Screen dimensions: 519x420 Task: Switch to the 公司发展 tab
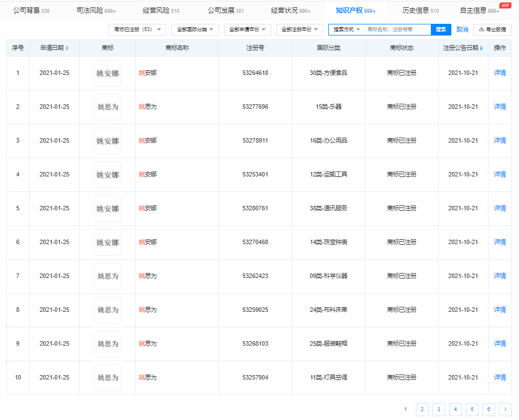click(x=226, y=11)
